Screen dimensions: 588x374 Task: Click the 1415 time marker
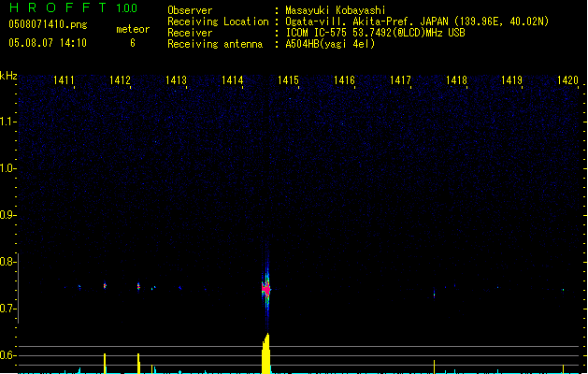[x=288, y=81]
